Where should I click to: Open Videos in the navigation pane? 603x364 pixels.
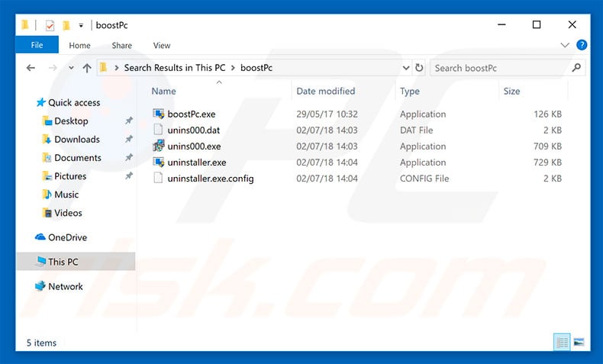pos(68,213)
